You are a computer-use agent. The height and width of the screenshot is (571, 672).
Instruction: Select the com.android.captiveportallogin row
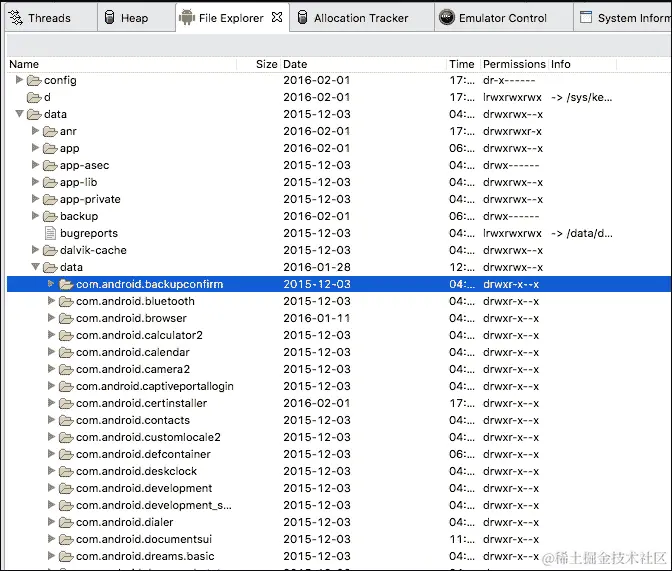339,386
